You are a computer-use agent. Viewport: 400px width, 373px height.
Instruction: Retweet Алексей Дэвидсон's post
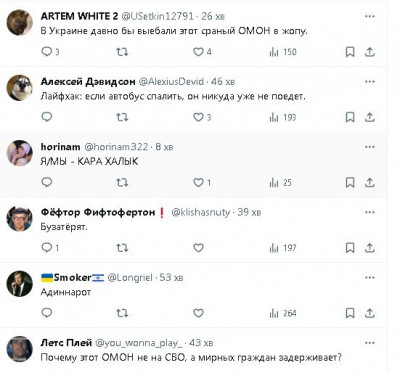point(122,117)
